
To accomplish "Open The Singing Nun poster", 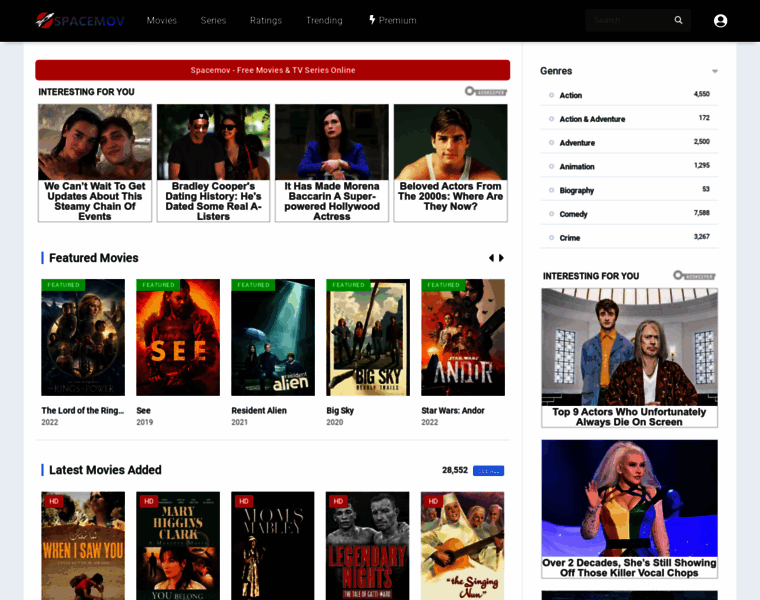I will [463, 546].
